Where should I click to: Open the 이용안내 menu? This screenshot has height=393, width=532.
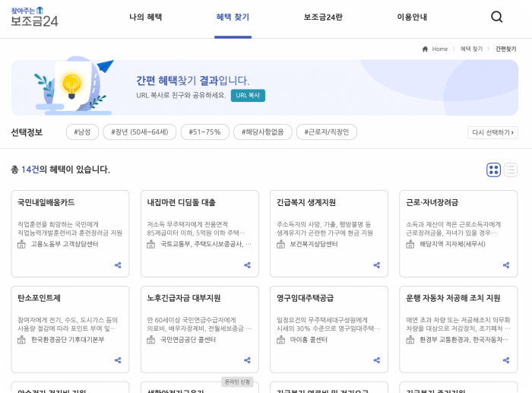412,17
